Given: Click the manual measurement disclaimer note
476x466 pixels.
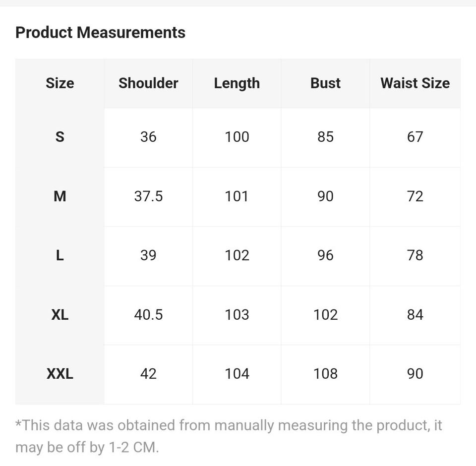Looking at the screenshot, I should point(228,436).
